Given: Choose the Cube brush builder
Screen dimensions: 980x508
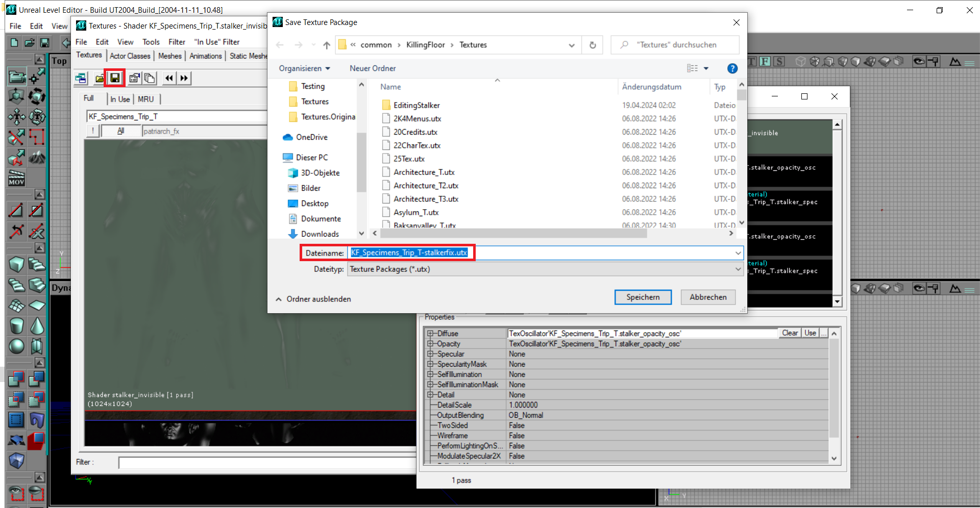Looking at the screenshot, I should point(16,264).
